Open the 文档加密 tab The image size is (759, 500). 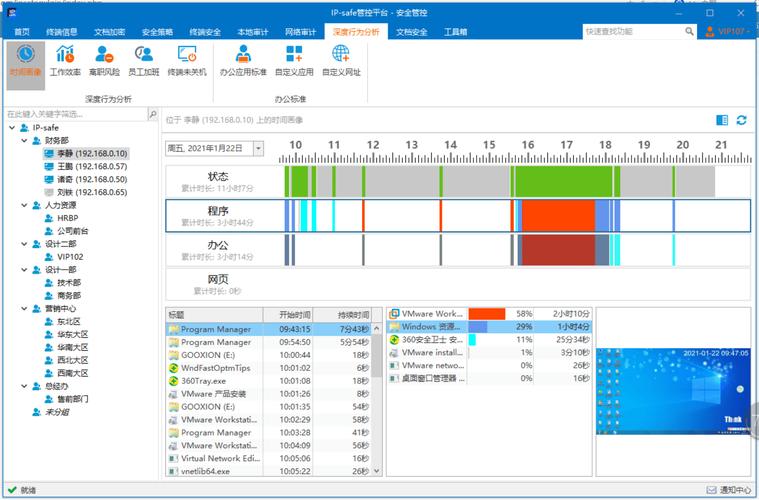tap(109, 32)
